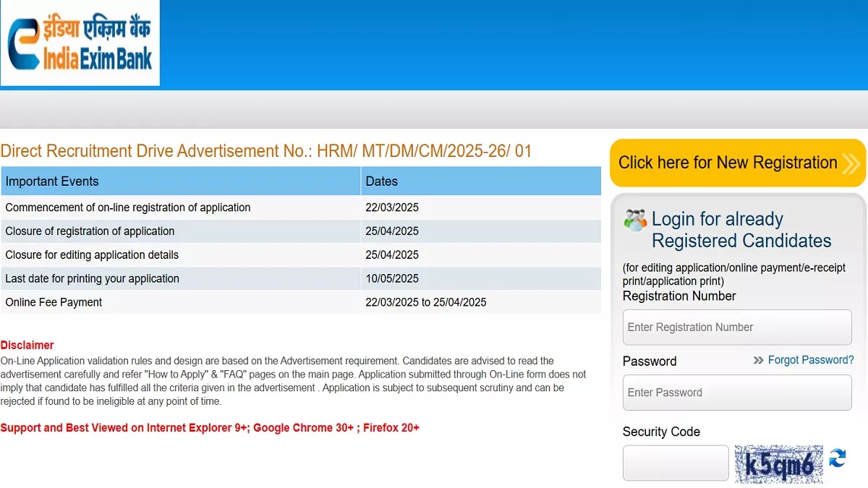The height and width of the screenshot is (488, 868).
Task: Click the Direct Recruitment Drive Advertisement heading
Action: coord(266,151)
